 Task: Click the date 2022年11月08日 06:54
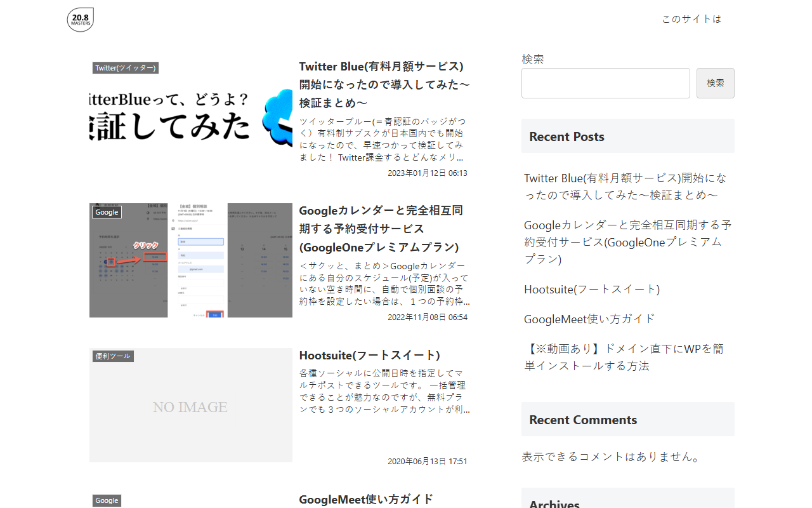click(x=428, y=317)
